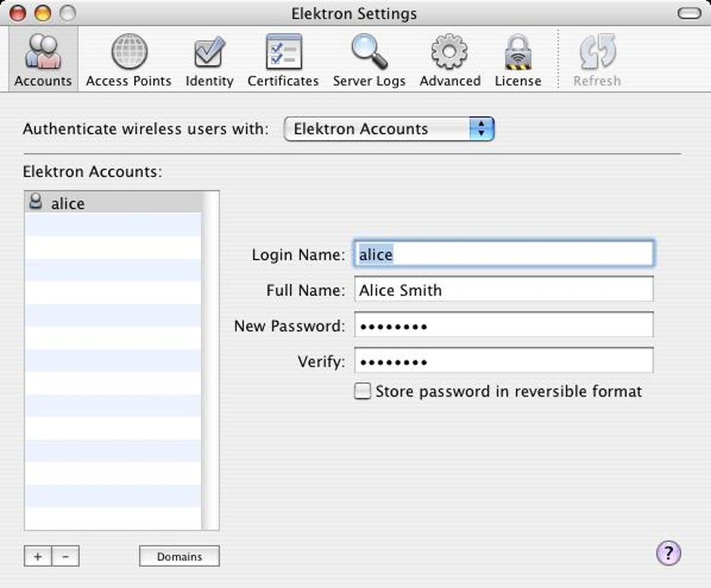Open the Domains dialog
This screenshot has width=711, height=588.
coord(180,556)
